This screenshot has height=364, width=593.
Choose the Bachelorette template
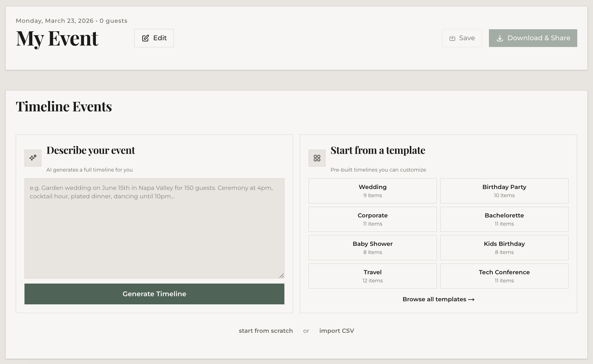(504, 219)
